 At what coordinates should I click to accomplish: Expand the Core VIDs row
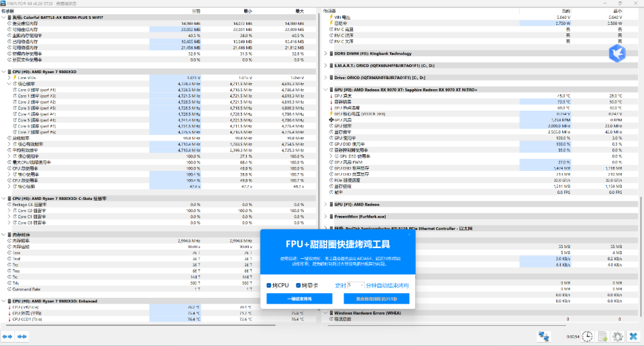(9, 78)
